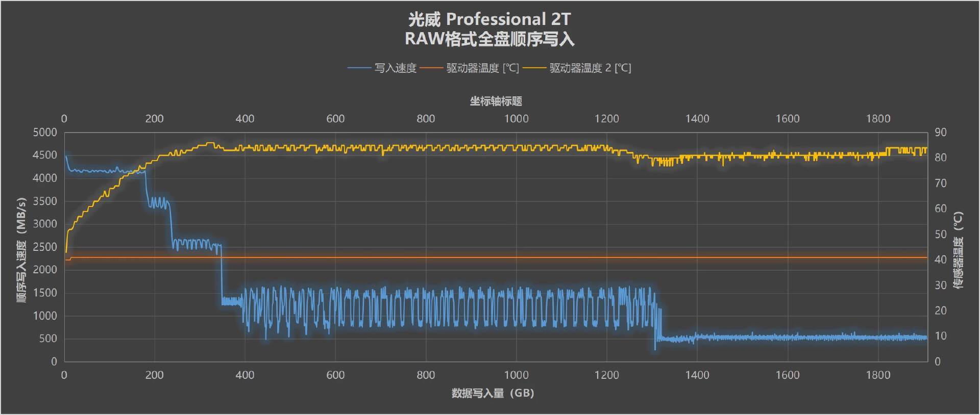Click top axis label 1000

(516, 119)
